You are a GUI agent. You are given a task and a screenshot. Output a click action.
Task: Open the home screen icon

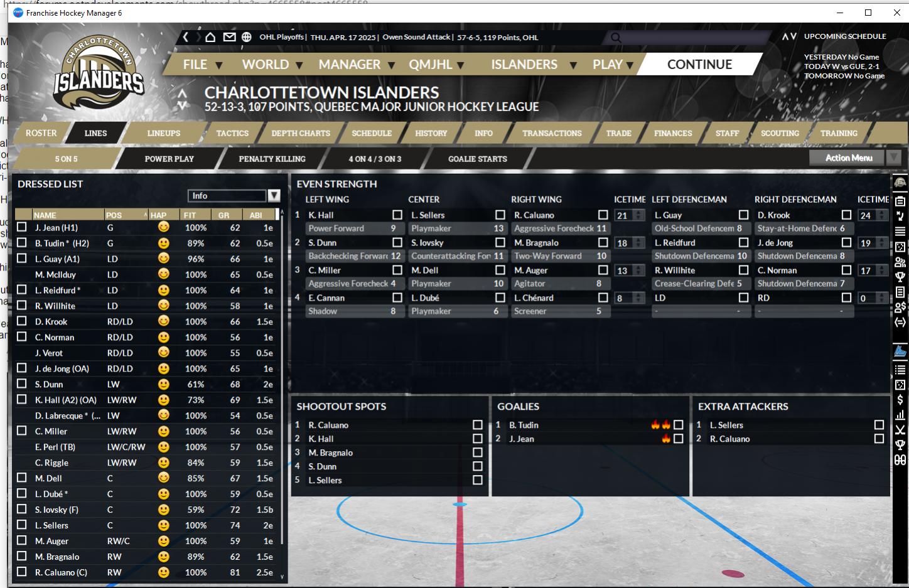(x=210, y=37)
